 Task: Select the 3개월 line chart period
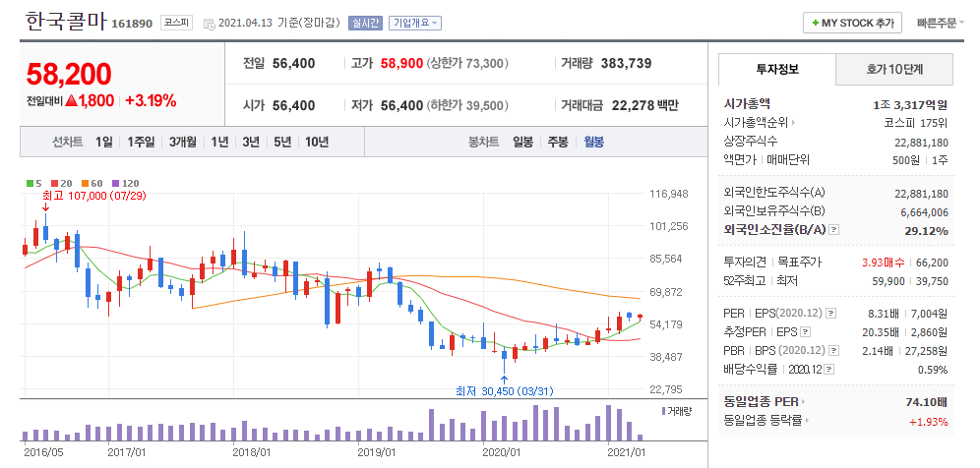(x=182, y=142)
